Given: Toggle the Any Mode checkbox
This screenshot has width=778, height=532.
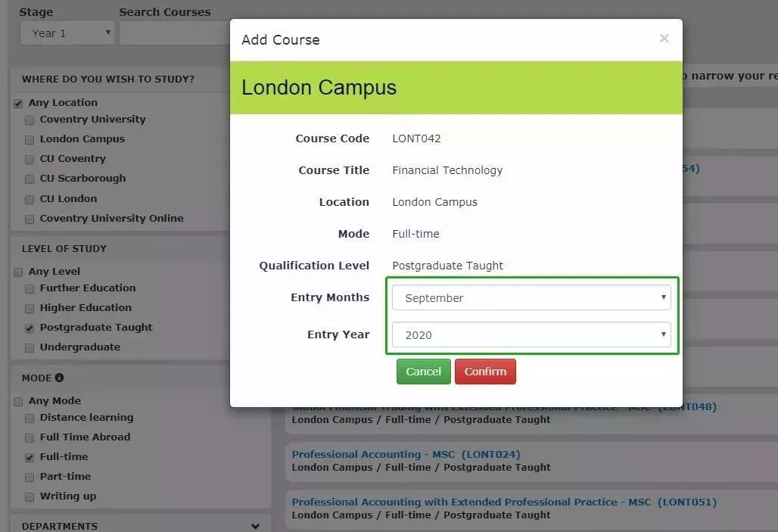Looking at the screenshot, I should 18,402.
